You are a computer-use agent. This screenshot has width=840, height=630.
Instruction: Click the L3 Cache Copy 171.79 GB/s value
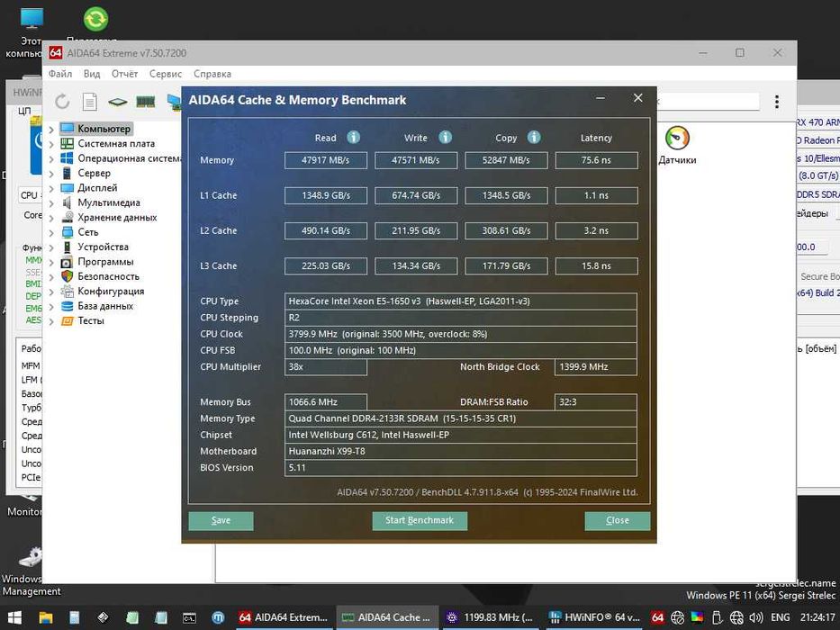coord(506,265)
